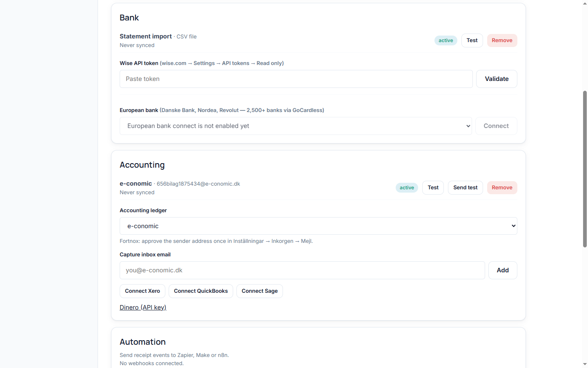Click 'No webhooks connected.' text
The height and width of the screenshot is (368, 588).
tap(151, 364)
